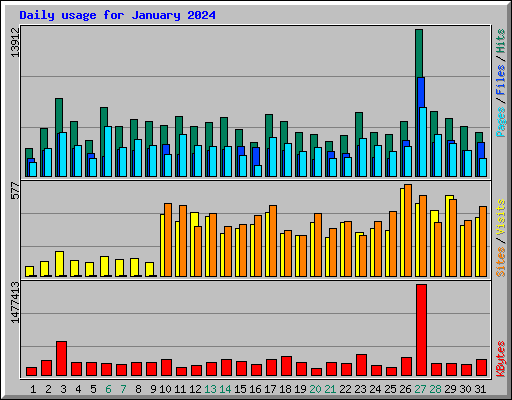Viewport: 512px width, 400px height.
Task: Click the cyan pages bar for day 6
Action: tap(108, 151)
